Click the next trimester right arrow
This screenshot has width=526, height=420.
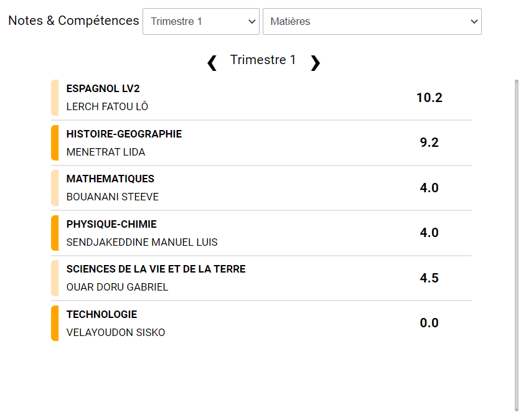click(315, 63)
